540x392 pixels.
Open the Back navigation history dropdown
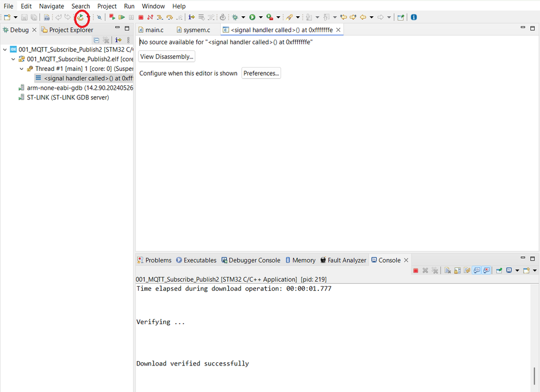[371, 17]
